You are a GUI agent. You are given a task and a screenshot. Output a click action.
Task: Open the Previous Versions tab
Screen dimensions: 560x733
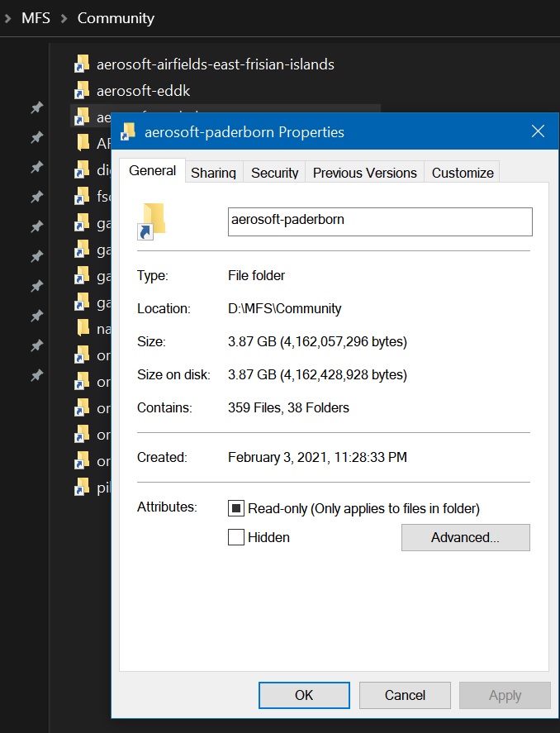(364, 173)
